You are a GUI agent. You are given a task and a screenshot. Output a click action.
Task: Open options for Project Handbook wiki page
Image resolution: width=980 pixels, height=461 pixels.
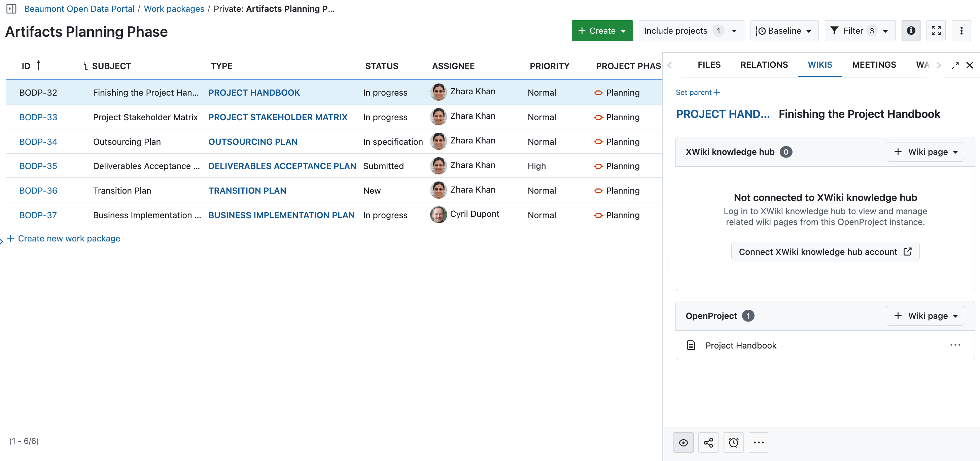(955, 345)
